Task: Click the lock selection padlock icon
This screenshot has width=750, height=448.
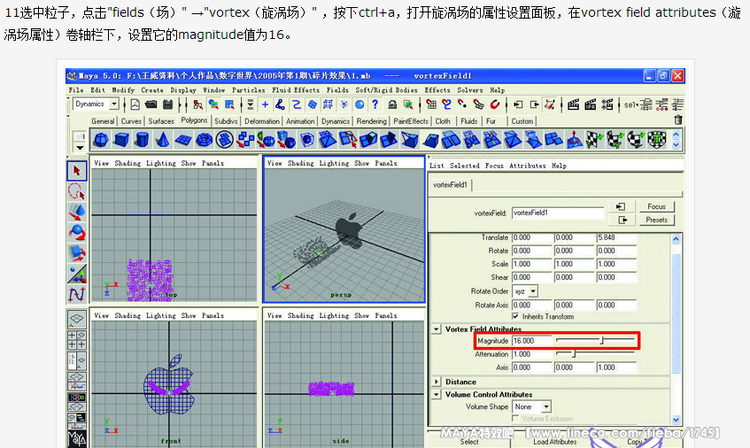Action: coord(392,104)
